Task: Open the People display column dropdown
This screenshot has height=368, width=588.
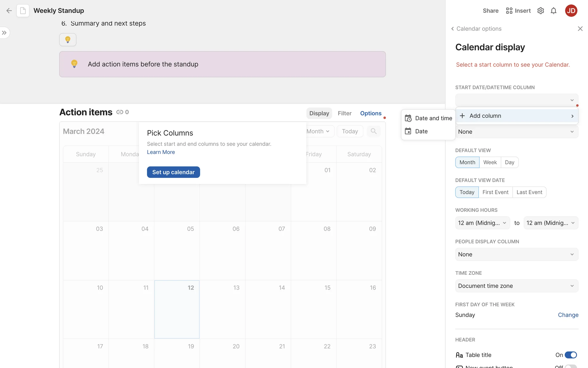Action: 517,255
